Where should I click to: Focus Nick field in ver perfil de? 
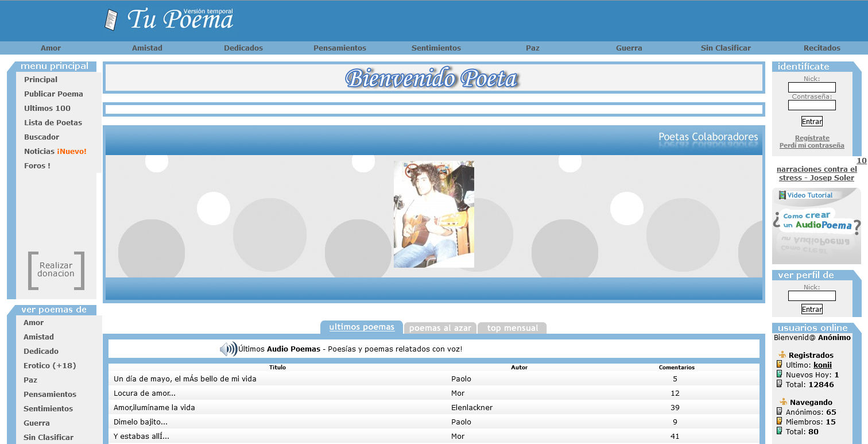pyautogui.click(x=812, y=296)
